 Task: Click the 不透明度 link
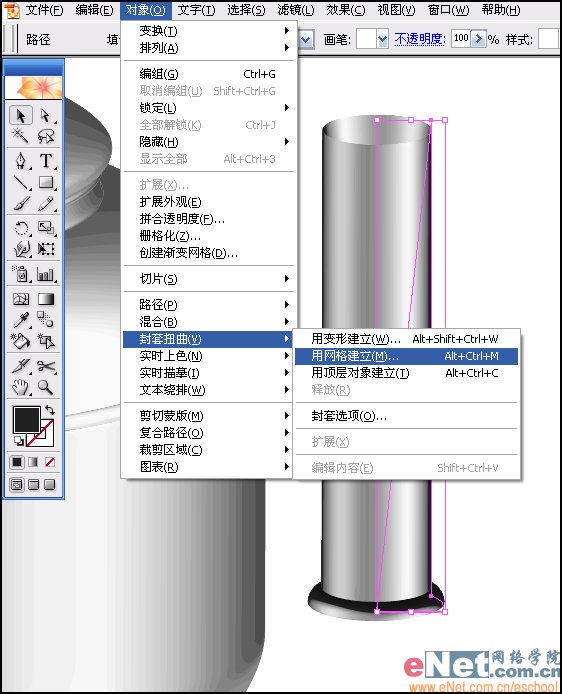click(420, 39)
